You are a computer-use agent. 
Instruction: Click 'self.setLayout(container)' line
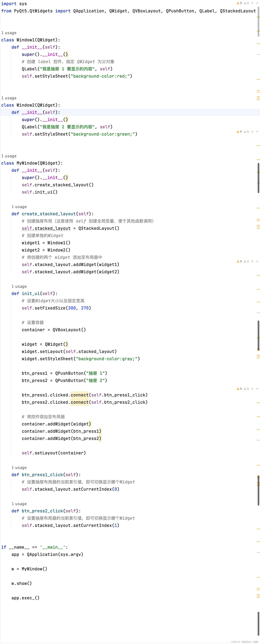click(54, 453)
